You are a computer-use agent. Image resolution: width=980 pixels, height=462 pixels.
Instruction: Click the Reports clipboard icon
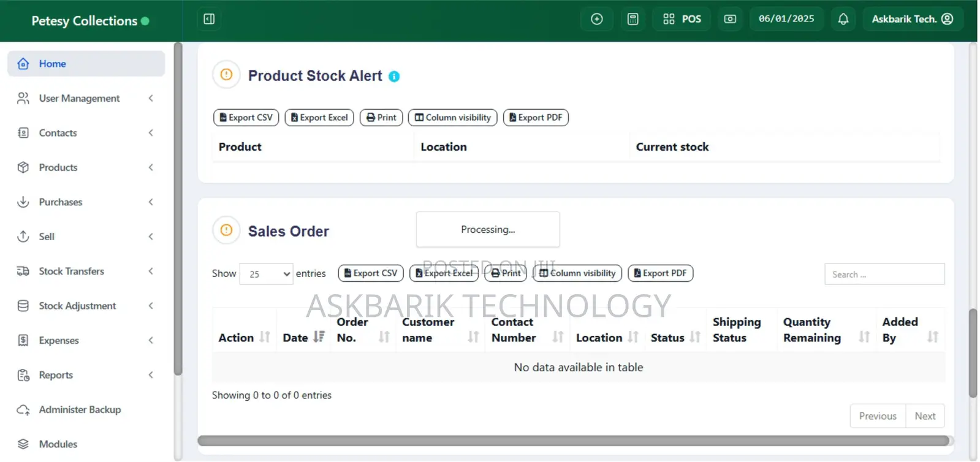click(x=23, y=375)
